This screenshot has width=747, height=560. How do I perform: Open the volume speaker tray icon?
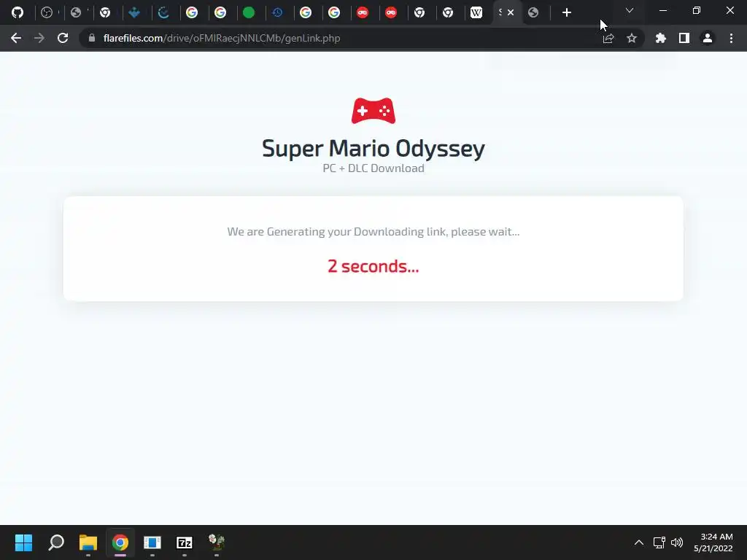(x=676, y=542)
